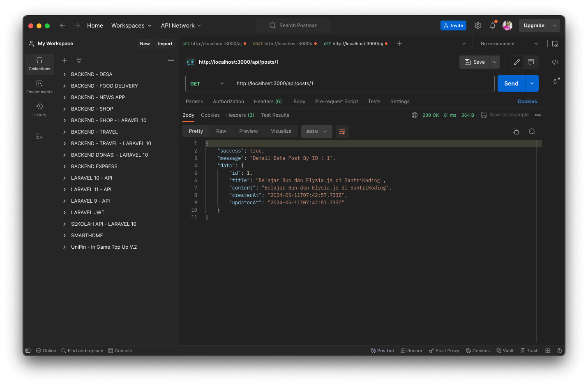Open the Environments sidebar panel
The image size is (588, 386).
click(x=39, y=87)
